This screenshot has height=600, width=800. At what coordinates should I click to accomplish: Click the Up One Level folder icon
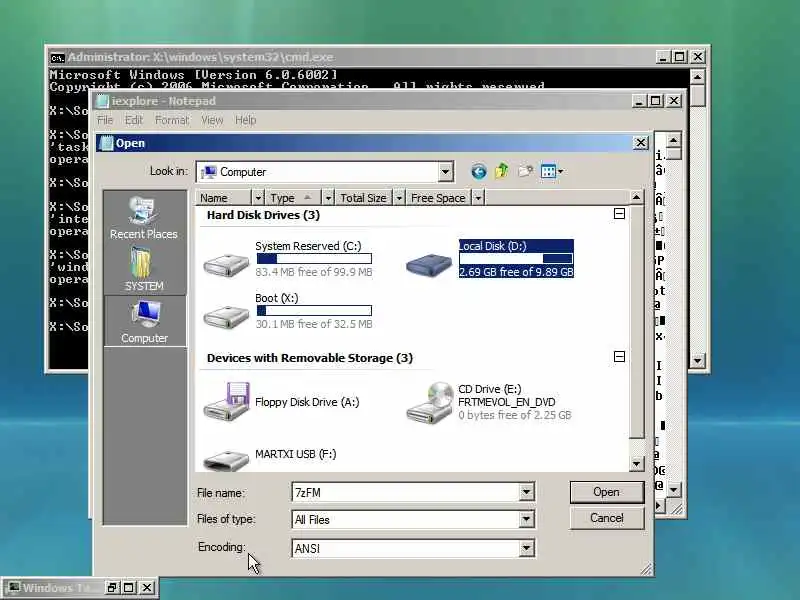pos(502,171)
